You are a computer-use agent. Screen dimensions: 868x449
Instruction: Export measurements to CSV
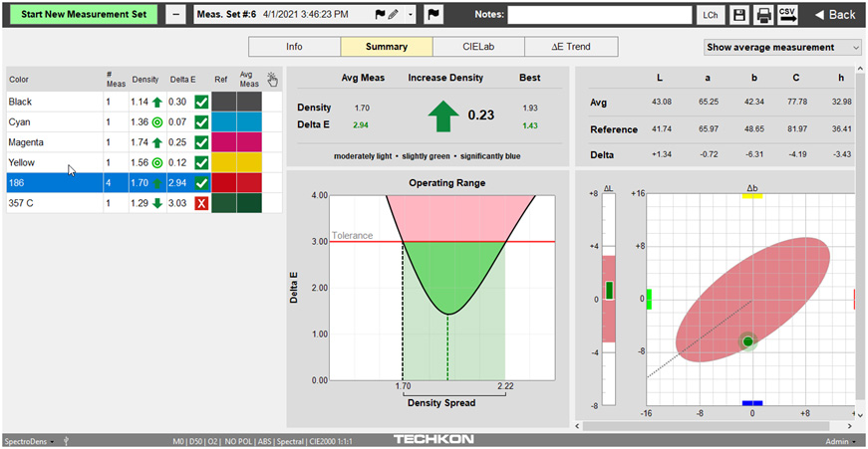point(788,15)
